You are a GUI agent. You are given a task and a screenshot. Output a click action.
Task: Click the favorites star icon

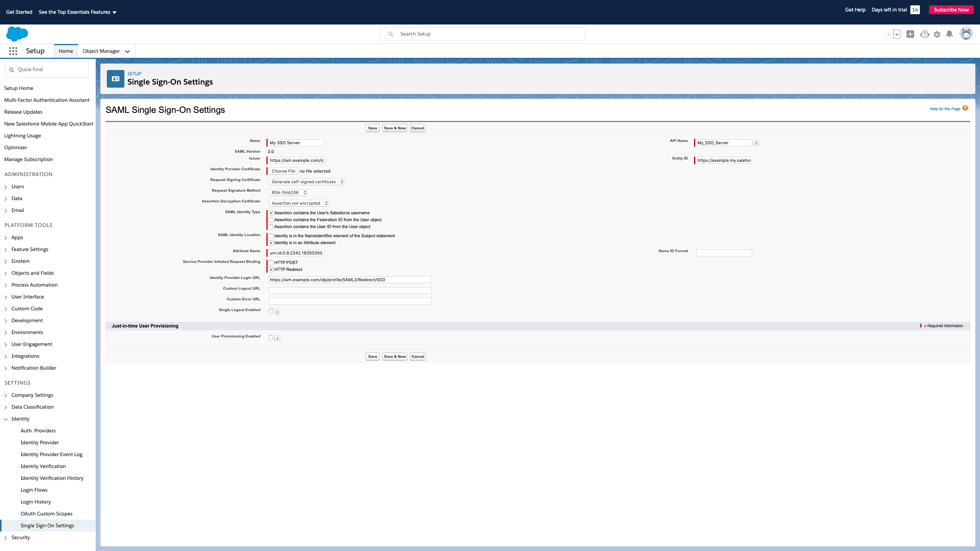(x=889, y=34)
